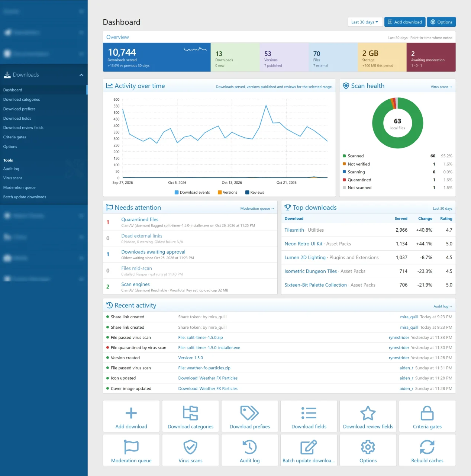
Task: Open file weather-fx-particles.zip link
Action: click(x=204, y=368)
